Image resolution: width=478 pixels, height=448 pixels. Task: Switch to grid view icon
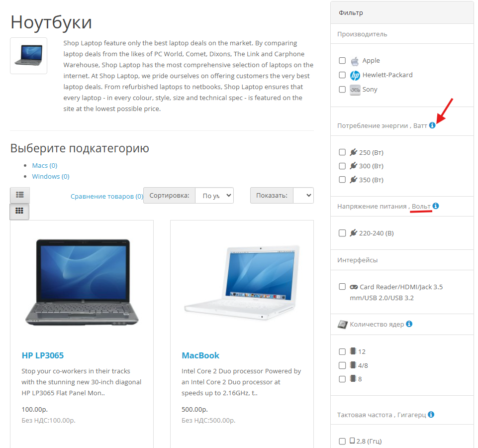click(19, 211)
